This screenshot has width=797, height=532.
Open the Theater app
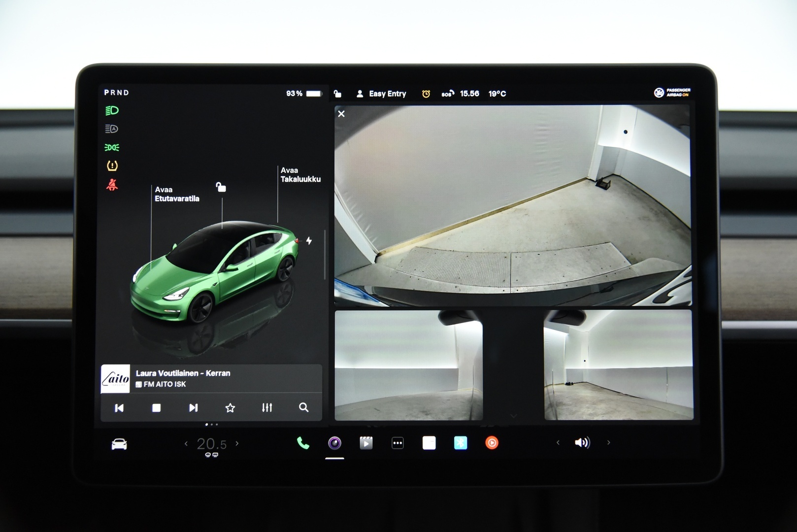click(x=366, y=443)
